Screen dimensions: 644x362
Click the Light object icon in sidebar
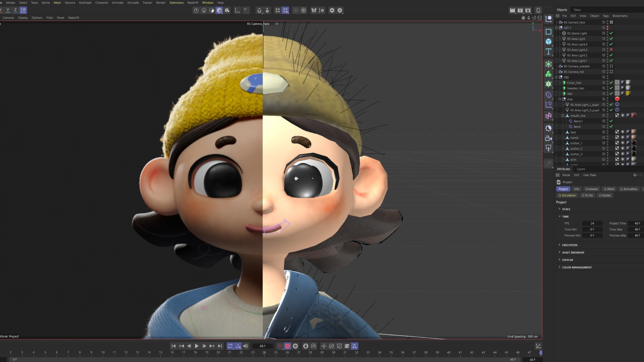click(548, 148)
